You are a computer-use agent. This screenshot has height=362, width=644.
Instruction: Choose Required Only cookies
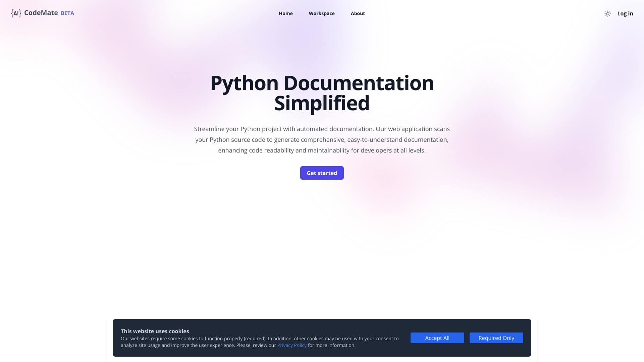[496, 338]
